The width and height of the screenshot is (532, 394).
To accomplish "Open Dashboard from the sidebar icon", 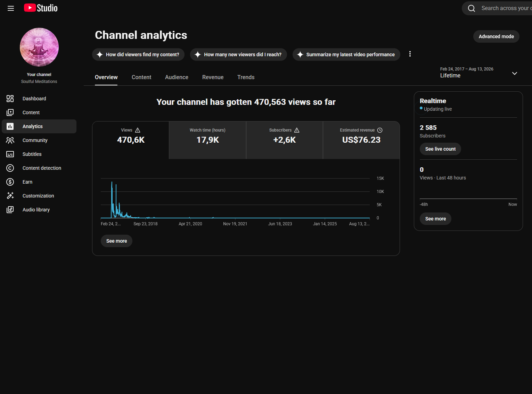I will click(x=10, y=99).
